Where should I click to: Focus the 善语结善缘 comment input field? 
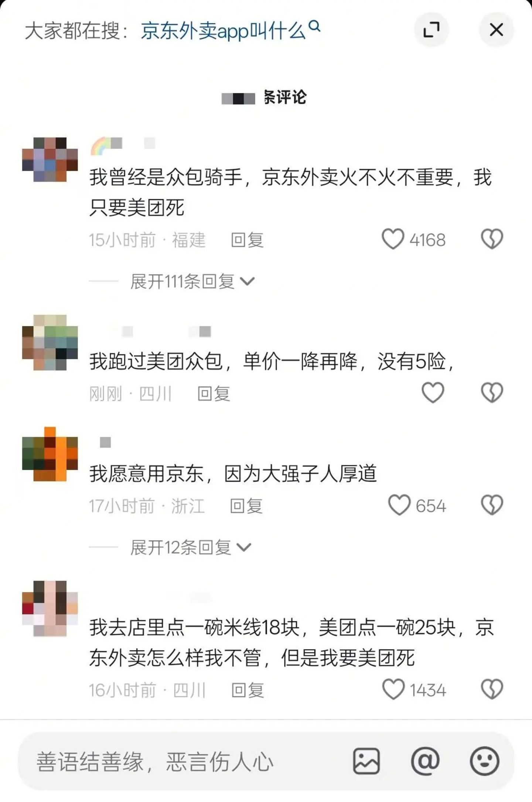click(185, 761)
